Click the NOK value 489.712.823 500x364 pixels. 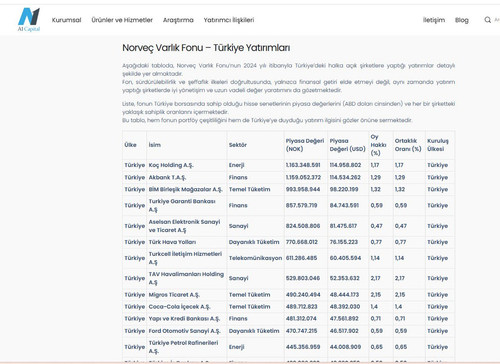click(x=301, y=307)
